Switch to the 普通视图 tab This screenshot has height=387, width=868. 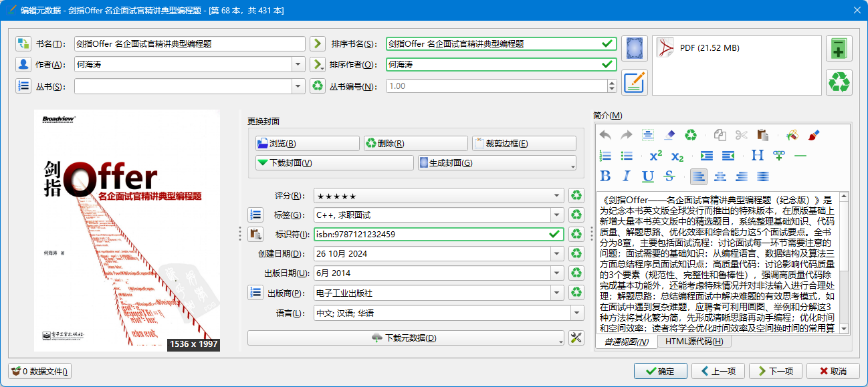coord(626,342)
